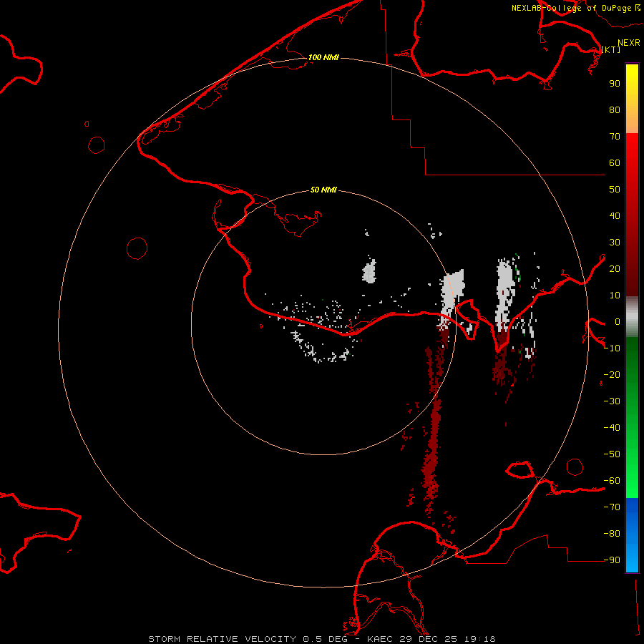Click the -80 value on the velocity scale

click(x=612, y=534)
